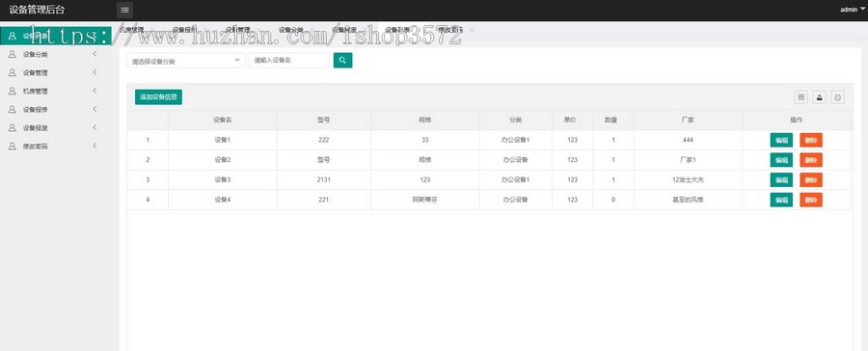Click model cell 221 of 设备4
Viewport: 868px width, 351px height.
tap(324, 200)
